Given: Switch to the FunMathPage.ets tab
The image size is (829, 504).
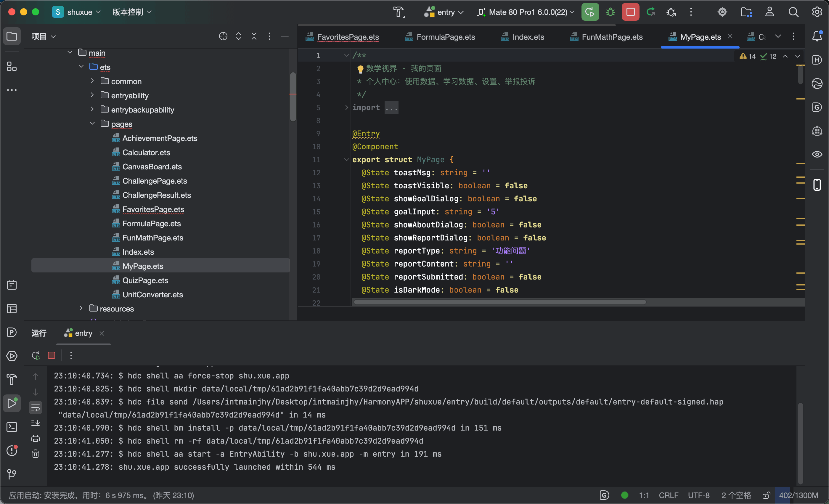Looking at the screenshot, I should (606, 37).
